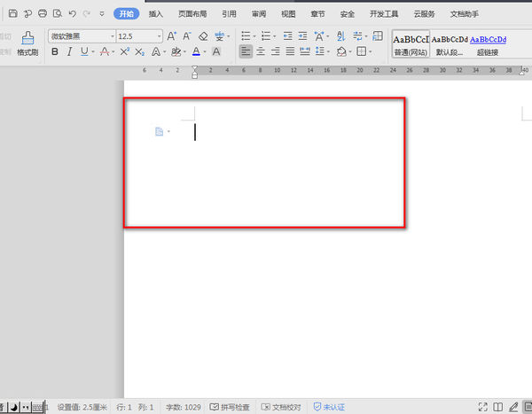Image resolution: width=532 pixels, height=414 pixels.
Task: Open the 文档助手 tab
Action: click(464, 14)
